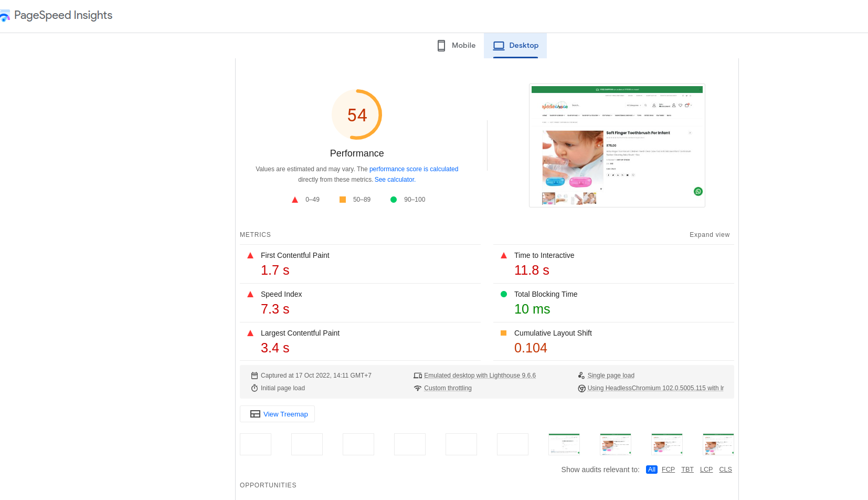Screen dimensions: 868x500
Task: Expand Emulated desktop with Lighthouse details
Action: point(479,376)
